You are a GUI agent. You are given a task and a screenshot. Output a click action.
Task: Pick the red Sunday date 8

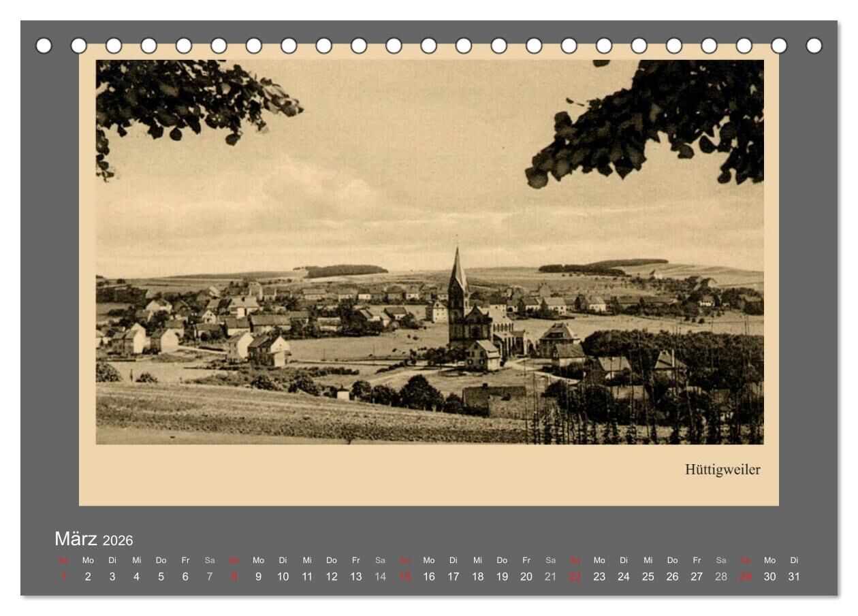(234, 577)
